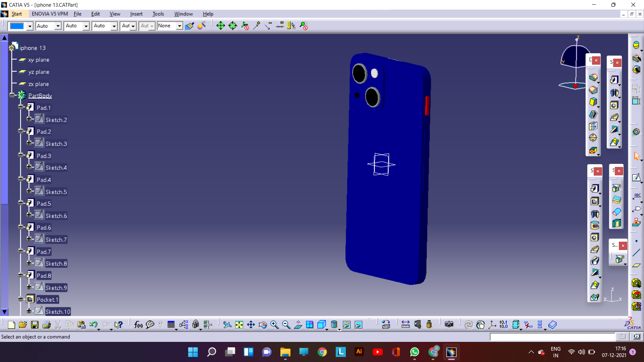Open the ENOVIA V5 VPM menu
Image resolution: width=644 pixels, height=362 pixels.
50,14
